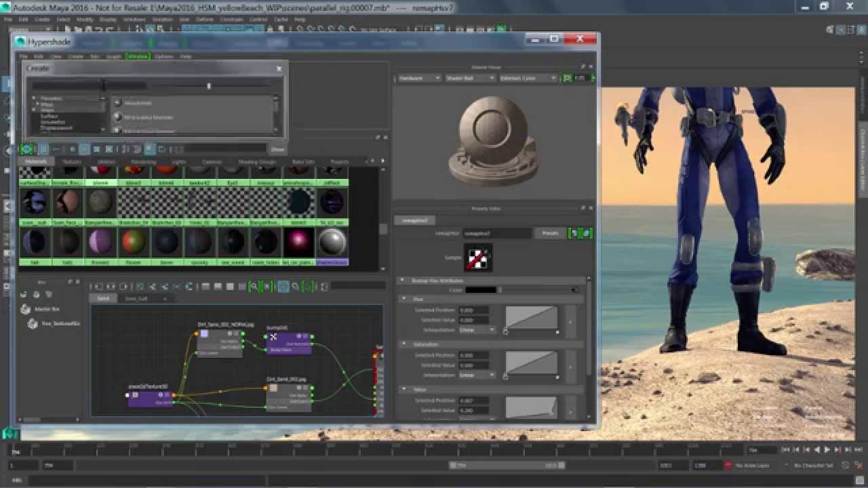Click the first icon in Bins panel toolbar

click(x=23, y=294)
